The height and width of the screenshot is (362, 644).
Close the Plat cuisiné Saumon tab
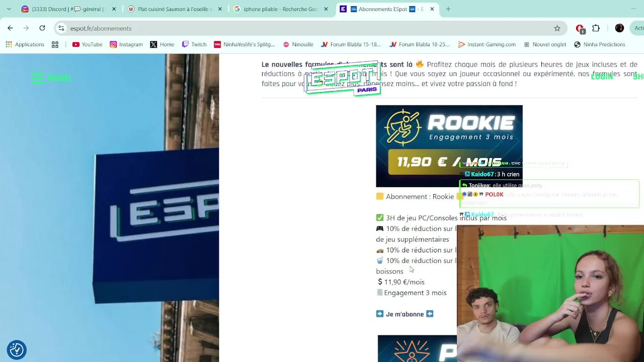220,9
